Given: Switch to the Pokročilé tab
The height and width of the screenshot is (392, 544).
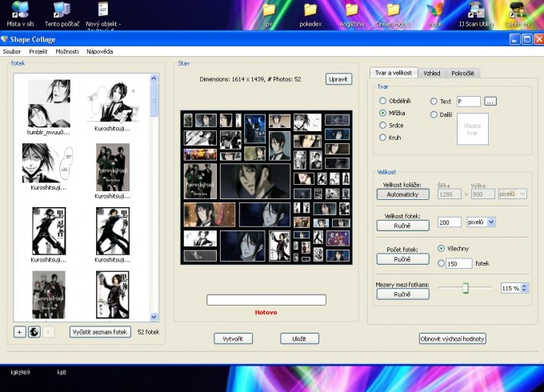Looking at the screenshot, I should (x=463, y=73).
